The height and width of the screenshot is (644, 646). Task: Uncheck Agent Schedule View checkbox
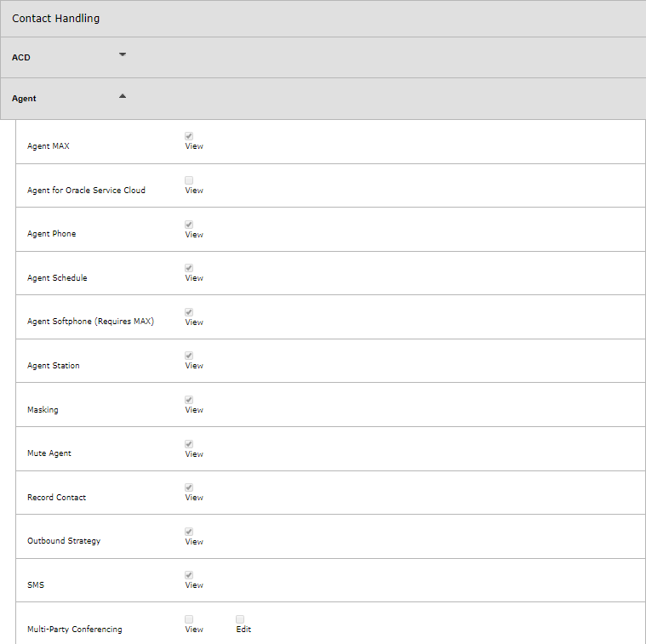click(189, 268)
